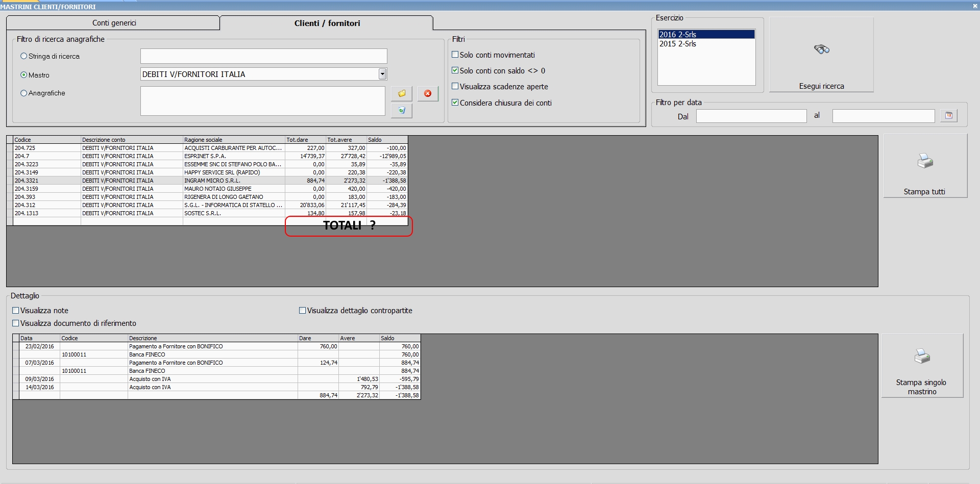The width and height of the screenshot is (980, 484).
Task: Open the yellow folder anagrafiche picker
Action: click(x=402, y=93)
